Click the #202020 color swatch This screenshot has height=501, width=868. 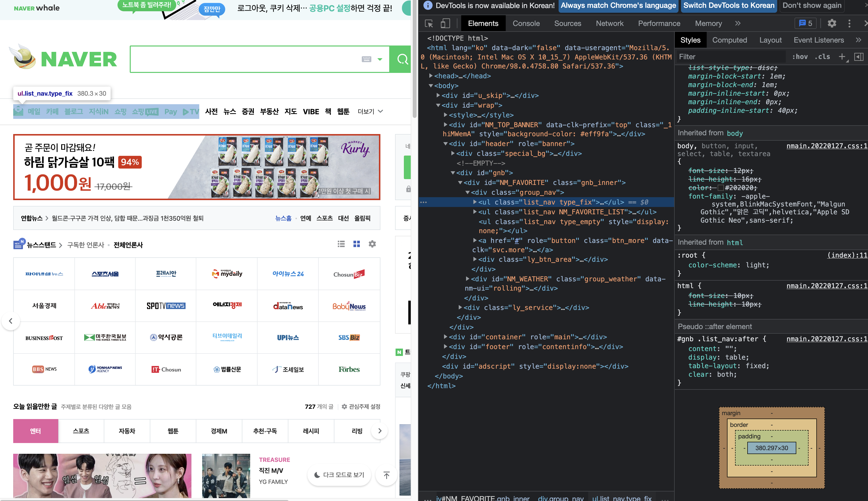pos(721,188)
